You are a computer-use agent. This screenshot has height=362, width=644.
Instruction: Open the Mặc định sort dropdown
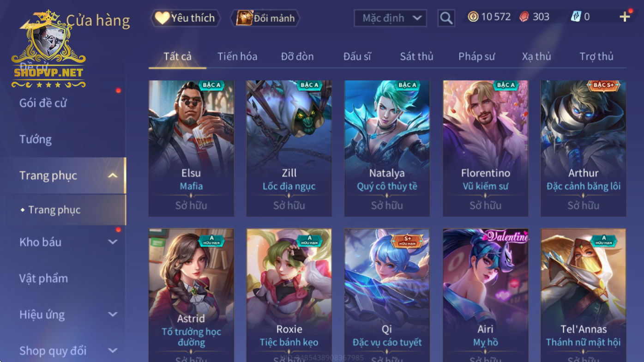[x=391, y=18]
